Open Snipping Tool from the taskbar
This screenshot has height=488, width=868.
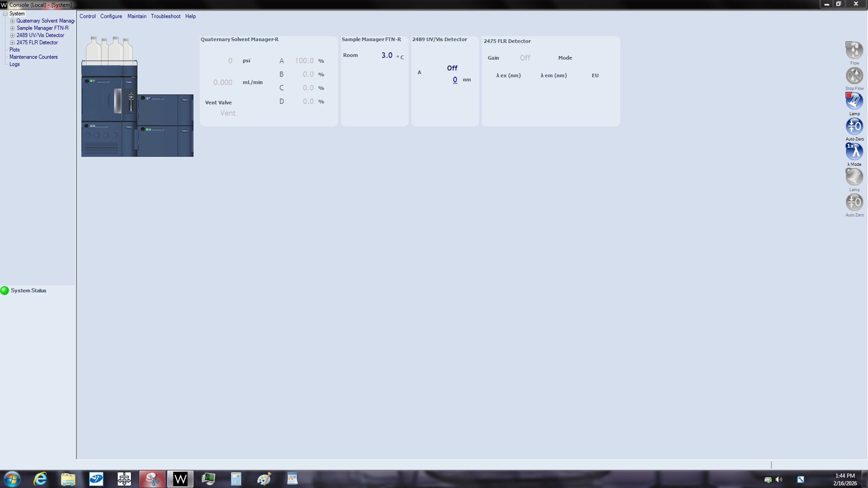point(152,479)
